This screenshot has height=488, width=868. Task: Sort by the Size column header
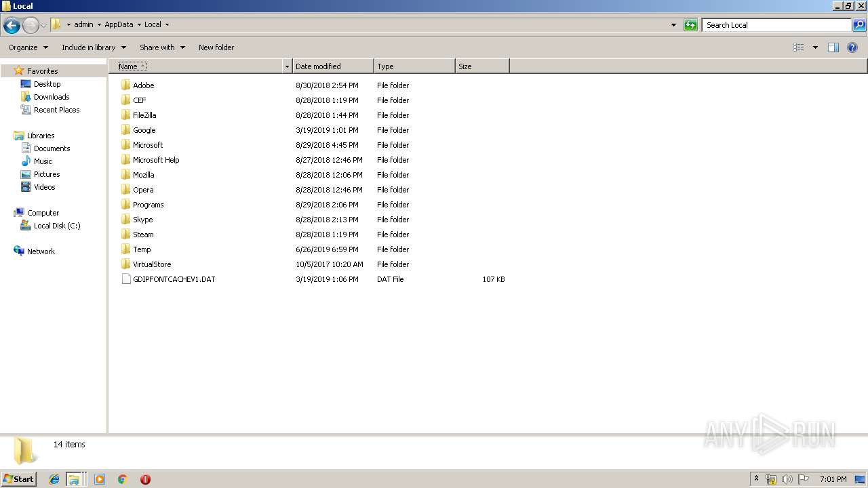click(x=482, y=66)
